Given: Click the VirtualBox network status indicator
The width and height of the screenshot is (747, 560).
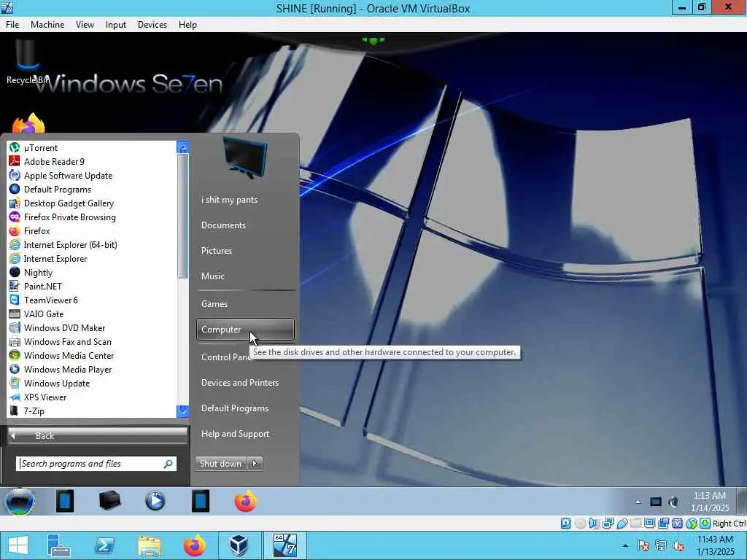Looking at the screenshot, I should coord(608,524).
